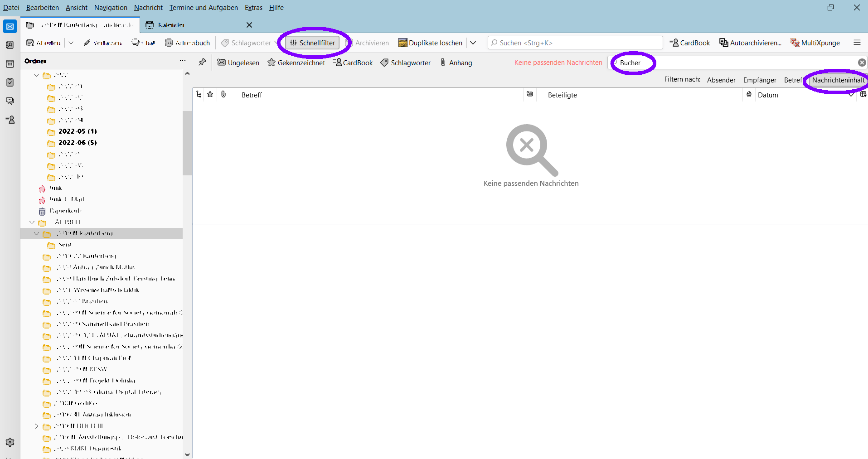Toggle the Gekennzeichnet quick filter
Screen dimensions: 868x459
click(296, 63)
